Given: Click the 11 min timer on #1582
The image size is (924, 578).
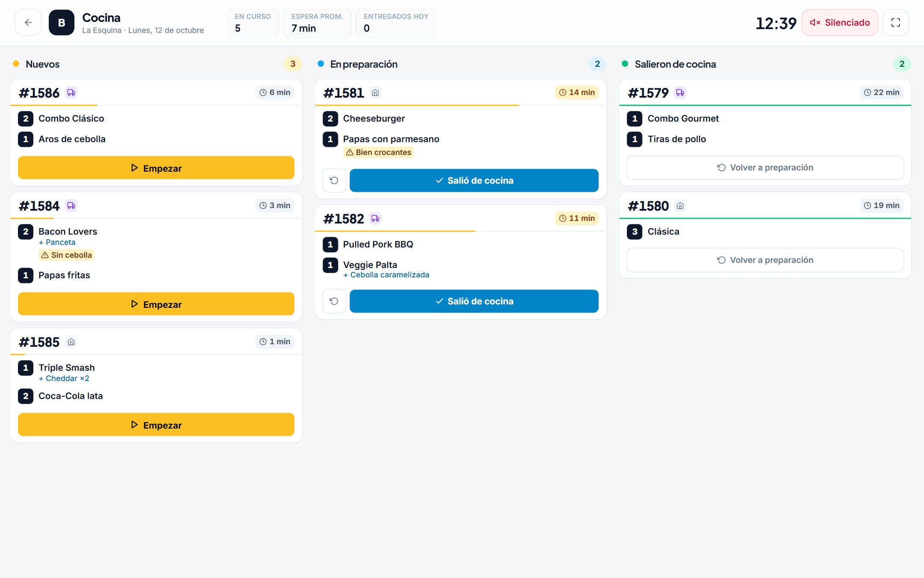Looking at the screenshot, I should (x=577, y=218).
